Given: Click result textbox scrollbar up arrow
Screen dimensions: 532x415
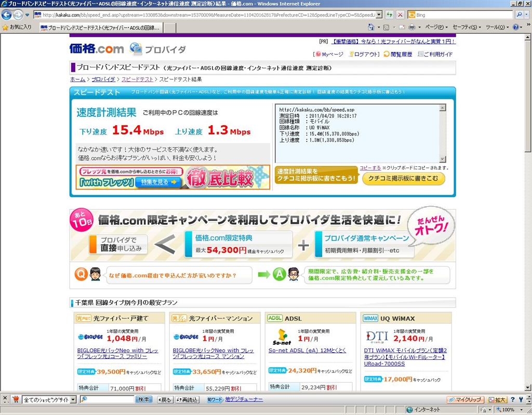Looking at the screenshot, I should 443,108.
